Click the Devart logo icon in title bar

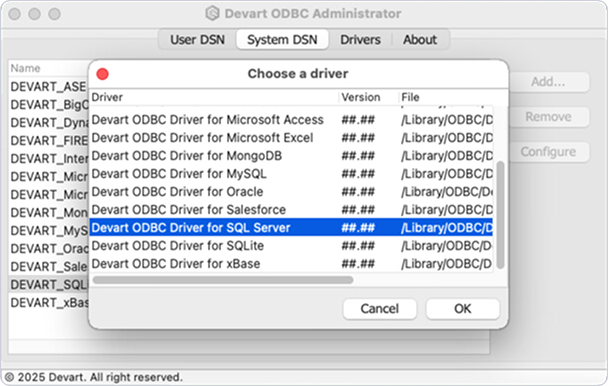(212, 14)
